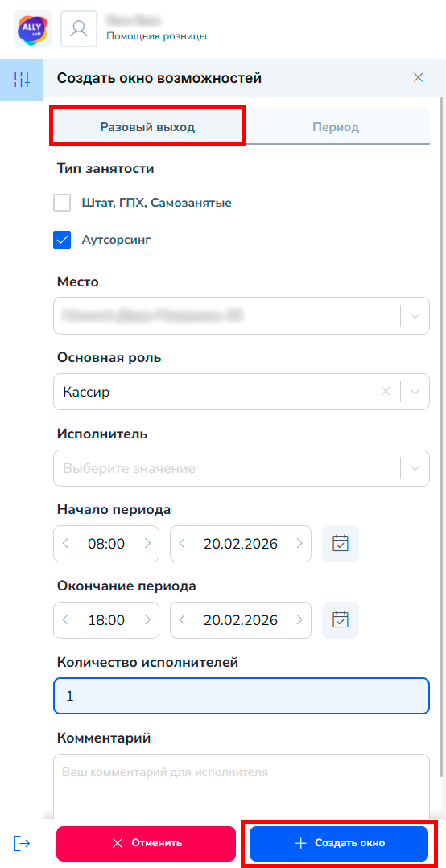Clear the Кассир role selection

(x=386, y=392)
